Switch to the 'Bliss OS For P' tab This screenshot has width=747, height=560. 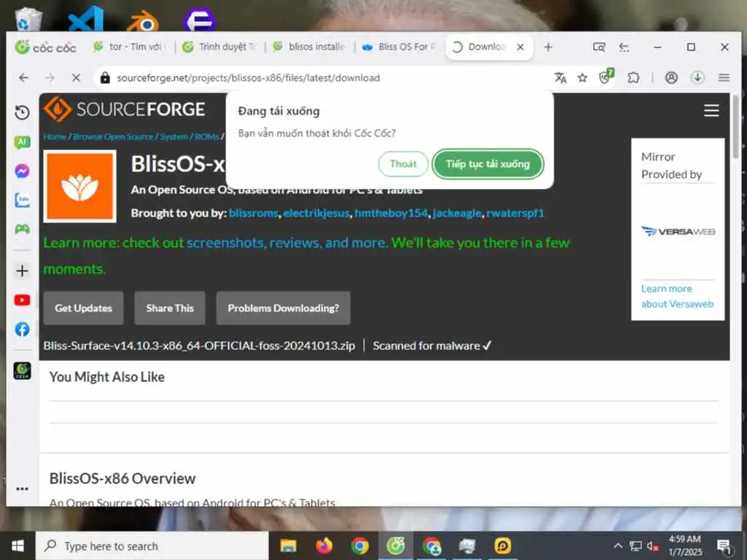(399, 47)
